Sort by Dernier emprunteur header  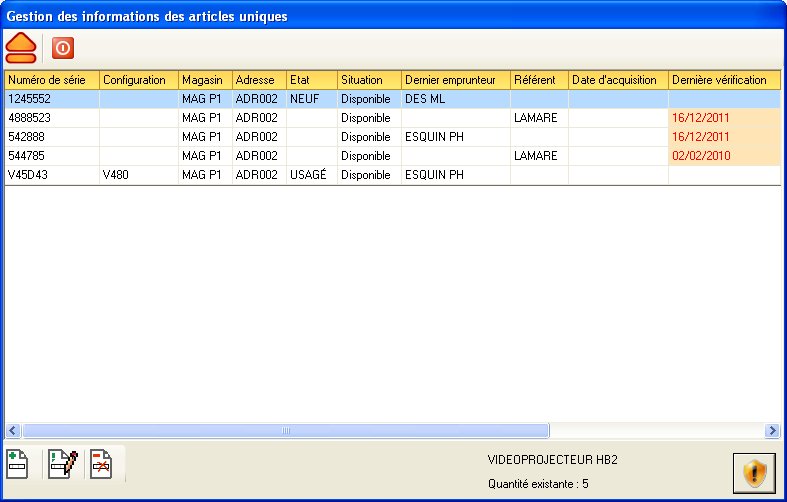(455, 80)
